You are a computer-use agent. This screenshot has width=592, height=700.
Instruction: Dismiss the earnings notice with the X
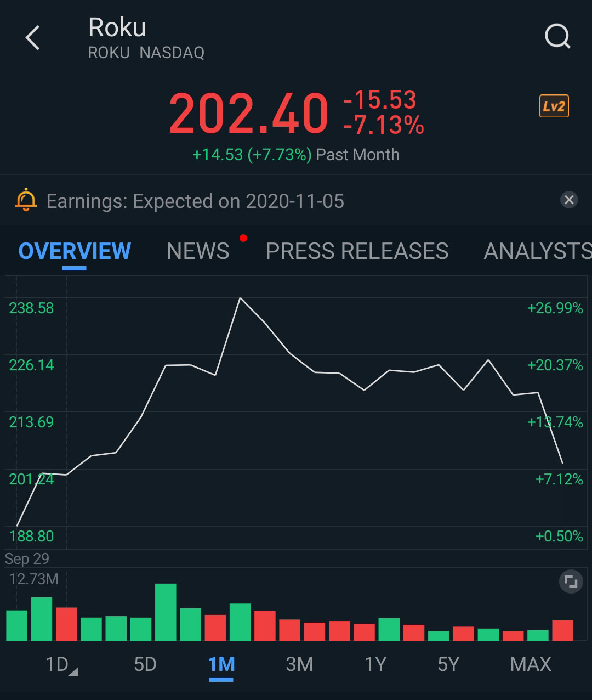[x=569, y=200]
